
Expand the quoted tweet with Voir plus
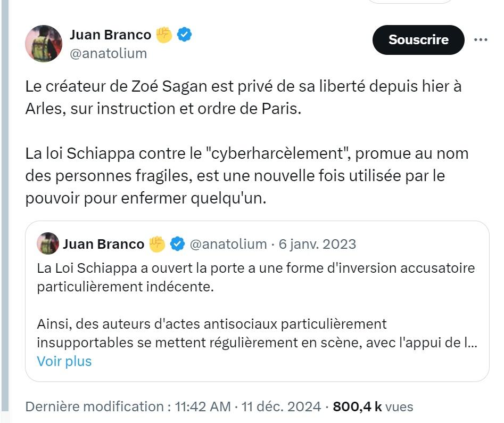[x=64, y=361]
